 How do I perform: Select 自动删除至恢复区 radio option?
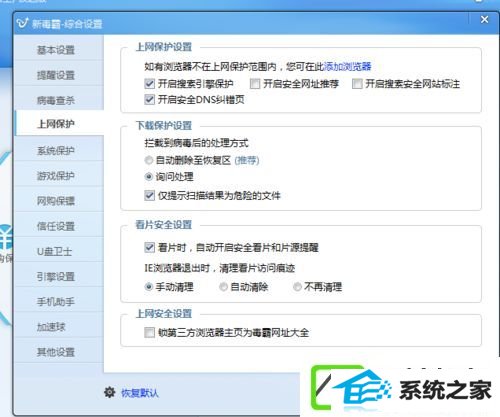(149, 160)
